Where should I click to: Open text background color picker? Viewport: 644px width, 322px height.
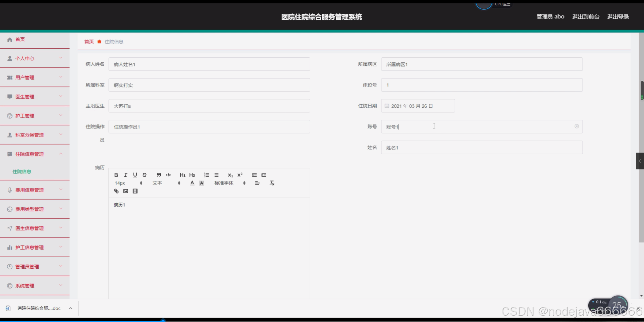(202, 183)
